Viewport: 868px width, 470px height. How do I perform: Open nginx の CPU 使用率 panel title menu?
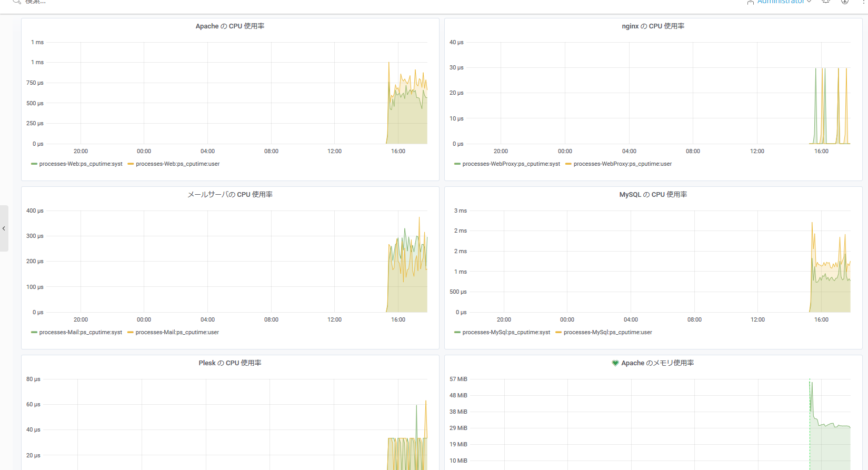pos(653,26)
